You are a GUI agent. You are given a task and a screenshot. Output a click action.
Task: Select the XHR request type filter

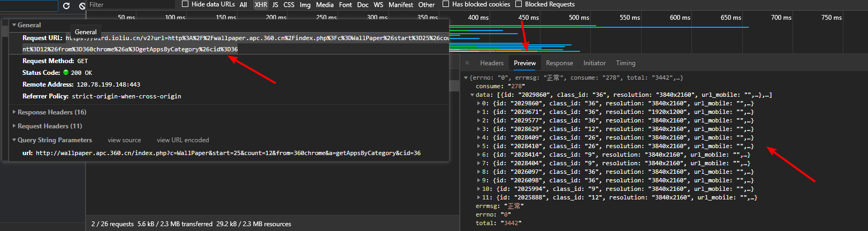point(261,5)
